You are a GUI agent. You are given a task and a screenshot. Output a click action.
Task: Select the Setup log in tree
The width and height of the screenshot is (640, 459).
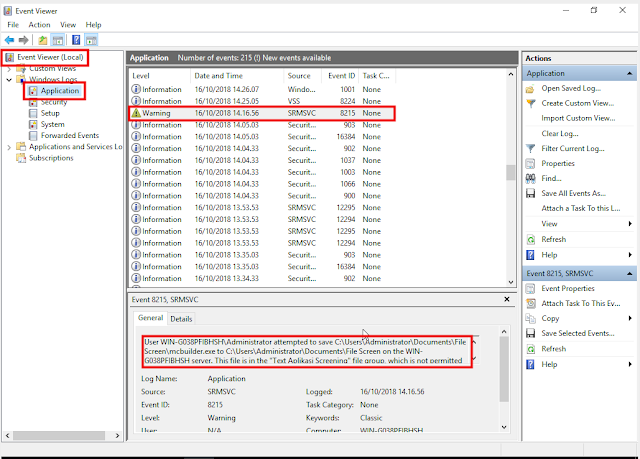coord(50,113)
